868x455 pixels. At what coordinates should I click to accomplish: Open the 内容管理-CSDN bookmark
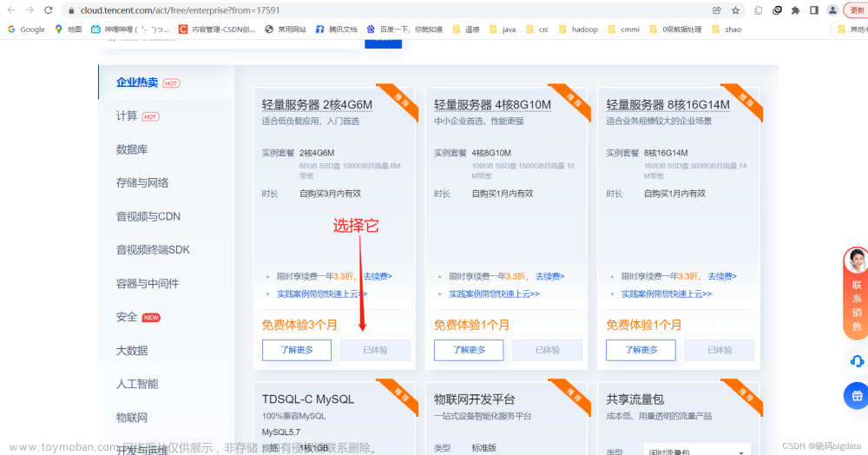tap(217, 30)
